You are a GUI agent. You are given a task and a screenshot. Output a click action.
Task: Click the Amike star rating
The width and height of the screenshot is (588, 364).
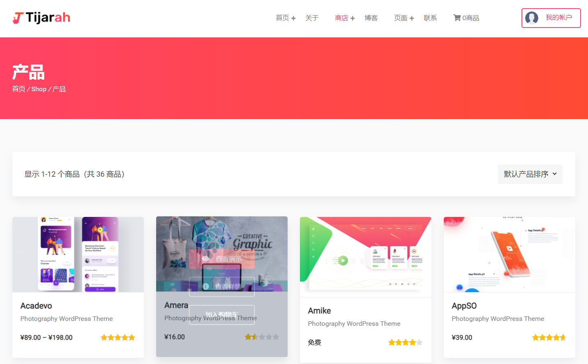coord(406,343)
